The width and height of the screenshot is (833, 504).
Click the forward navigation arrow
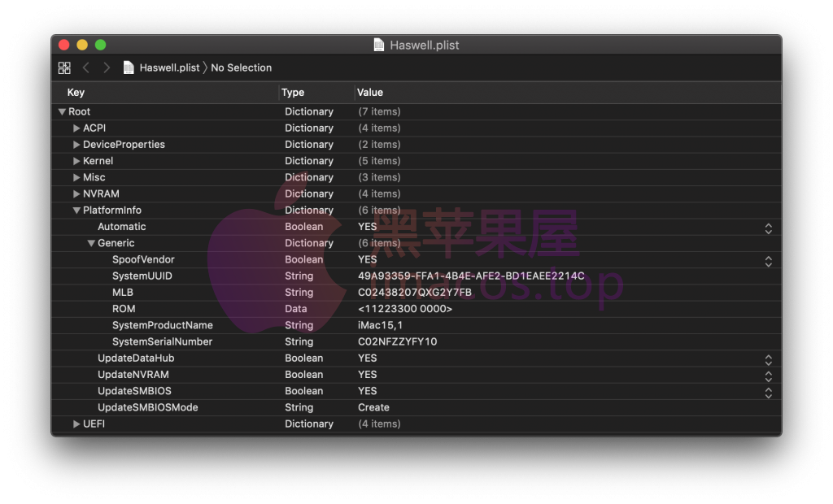tap(106, 67)
